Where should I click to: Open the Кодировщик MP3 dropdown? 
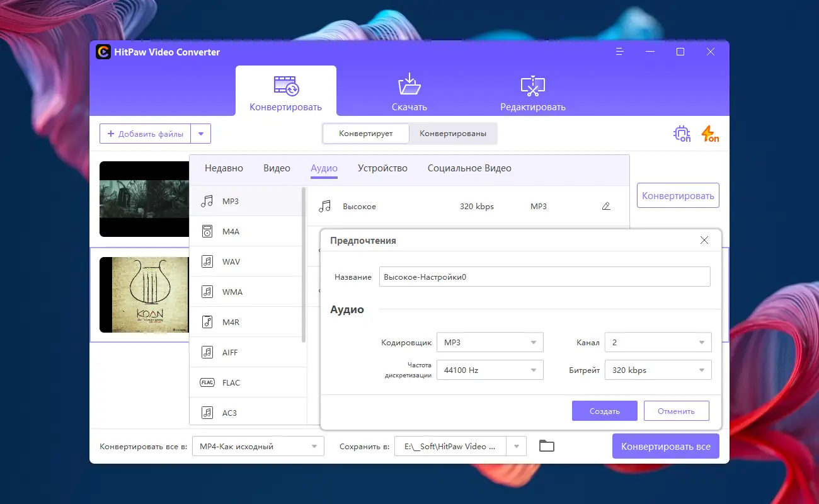point(490,343)
